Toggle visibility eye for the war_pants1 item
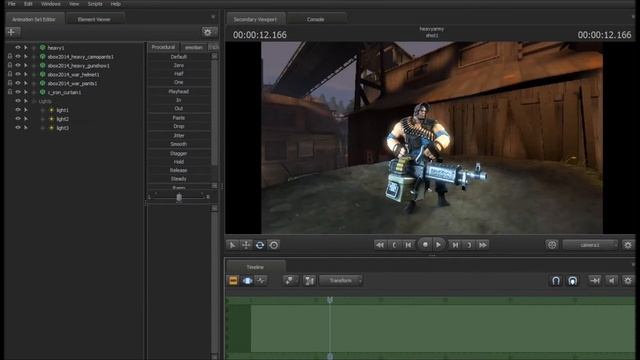The height and width of the screenshot is (360, 640). (x=18, y=83)
